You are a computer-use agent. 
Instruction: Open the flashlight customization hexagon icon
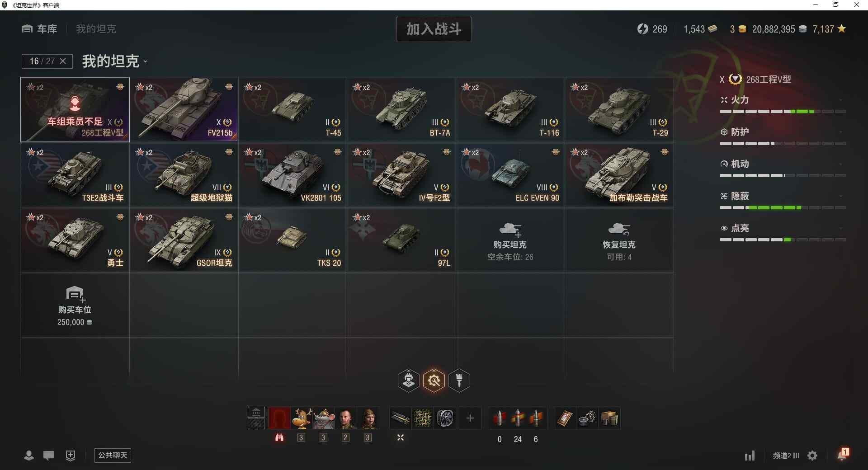pos(459,381)
